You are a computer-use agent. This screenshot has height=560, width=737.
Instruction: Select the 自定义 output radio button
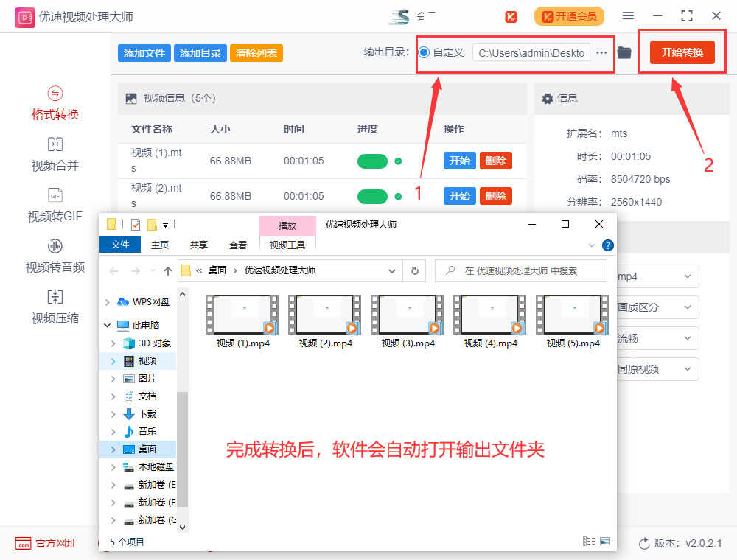[424, 52]
